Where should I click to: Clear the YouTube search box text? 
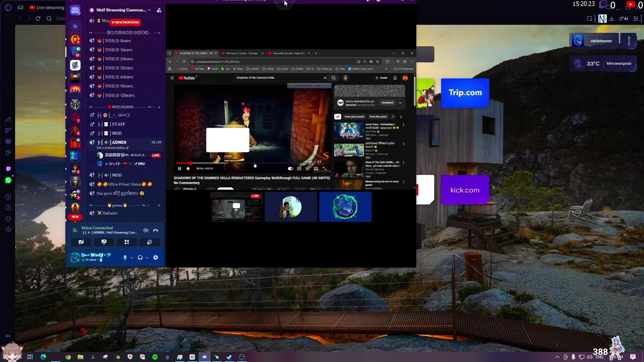325,78
